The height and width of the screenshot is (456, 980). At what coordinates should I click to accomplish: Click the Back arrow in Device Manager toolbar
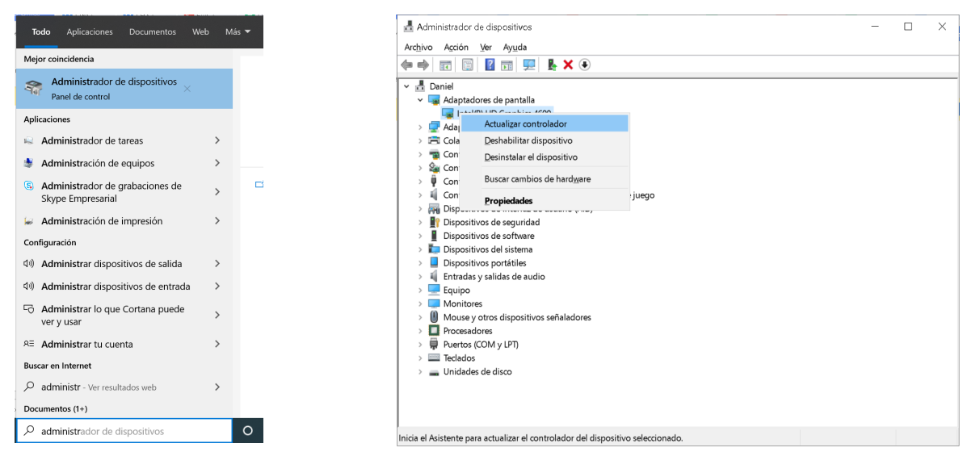(x=406, y=65)
